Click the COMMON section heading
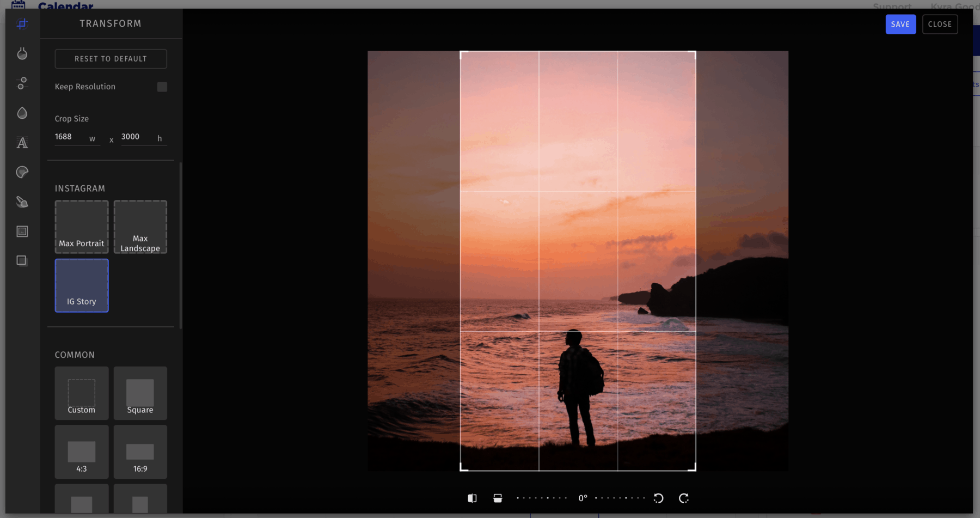The width and height of the screenshot is (980, 518). click(75, 355)
